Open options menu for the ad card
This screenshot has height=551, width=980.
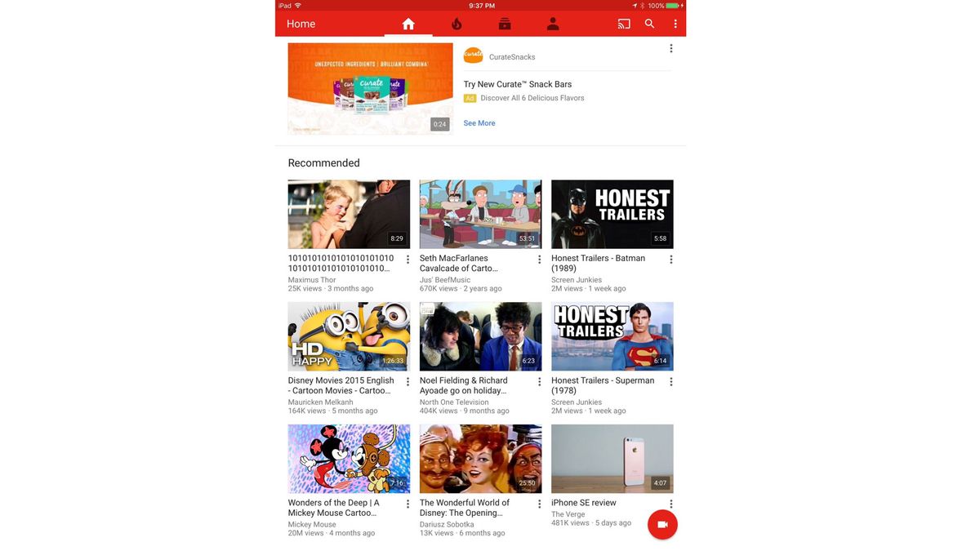point(670,47)
